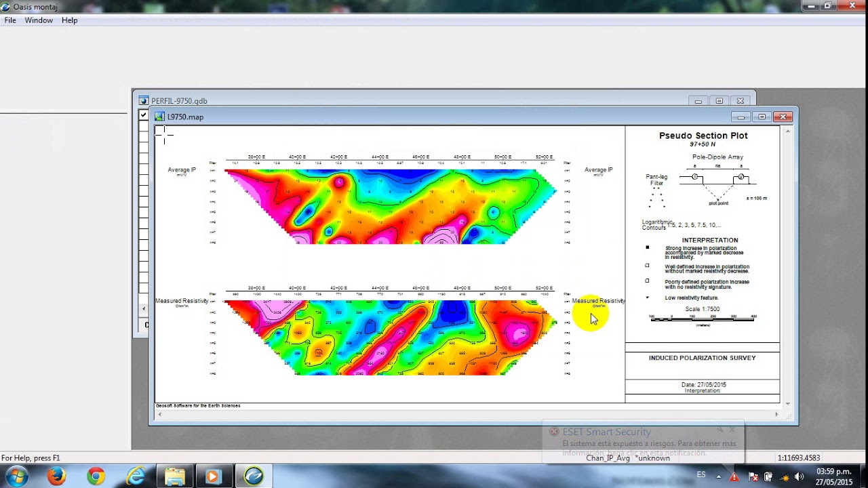Click the map vertical scrollbar up arrow
This screenshot has height=488, width=868.
click(x=787, y=130)
